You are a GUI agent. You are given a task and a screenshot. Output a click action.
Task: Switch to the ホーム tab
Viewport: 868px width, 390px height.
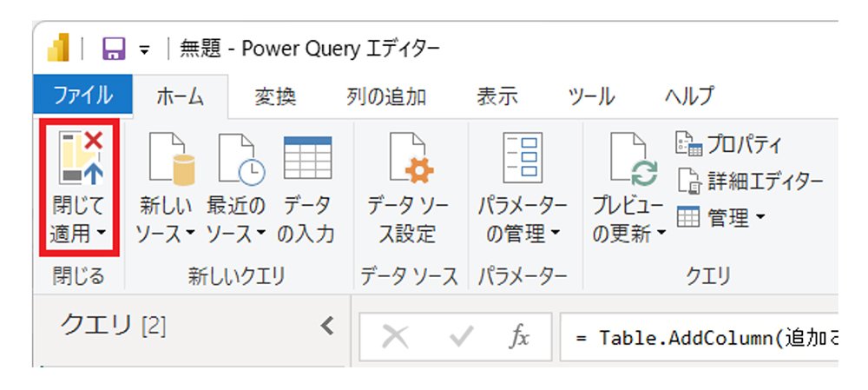(x=180, y=97)
